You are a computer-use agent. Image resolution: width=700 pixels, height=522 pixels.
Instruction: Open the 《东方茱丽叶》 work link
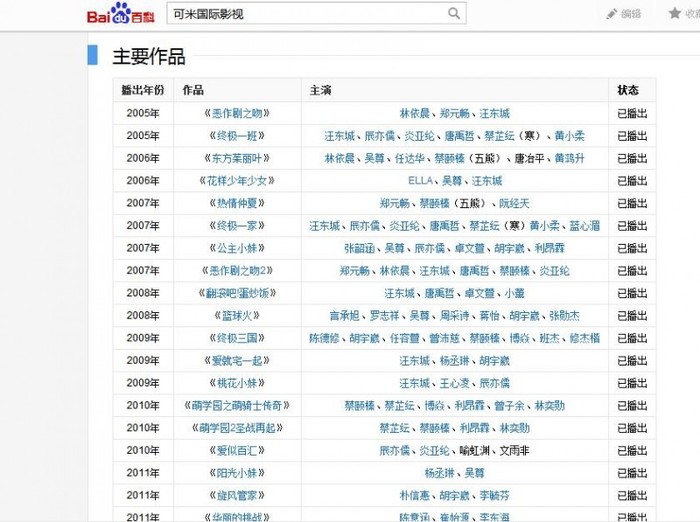[x=237, y=158]
